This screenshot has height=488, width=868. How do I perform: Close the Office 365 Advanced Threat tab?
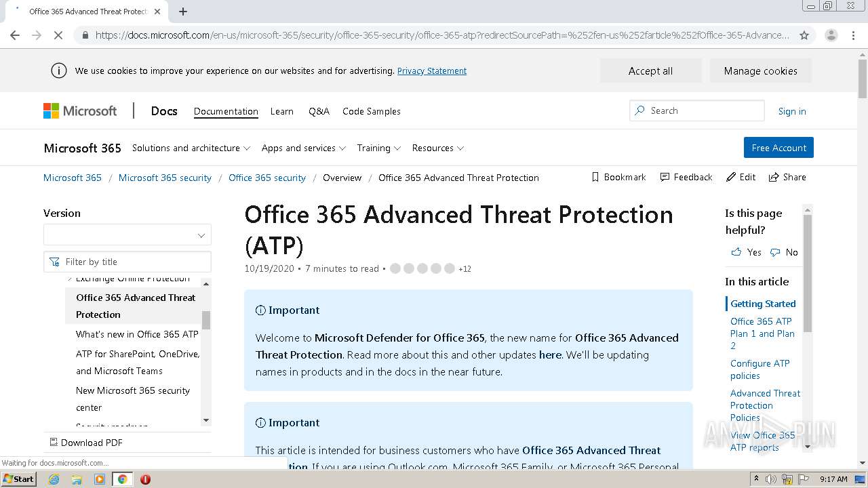click(x=157, y=12)
